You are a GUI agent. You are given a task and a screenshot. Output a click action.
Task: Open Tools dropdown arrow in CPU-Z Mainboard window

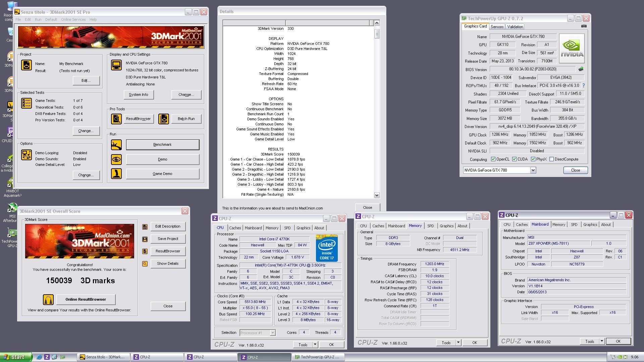pos(602,341)
